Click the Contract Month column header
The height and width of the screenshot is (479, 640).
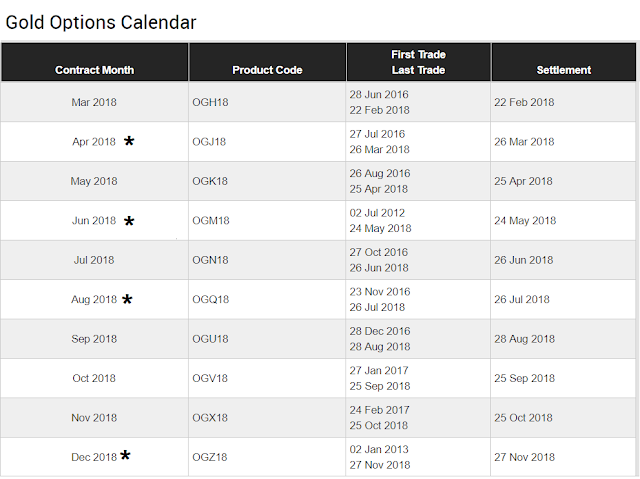coord(94,70)
